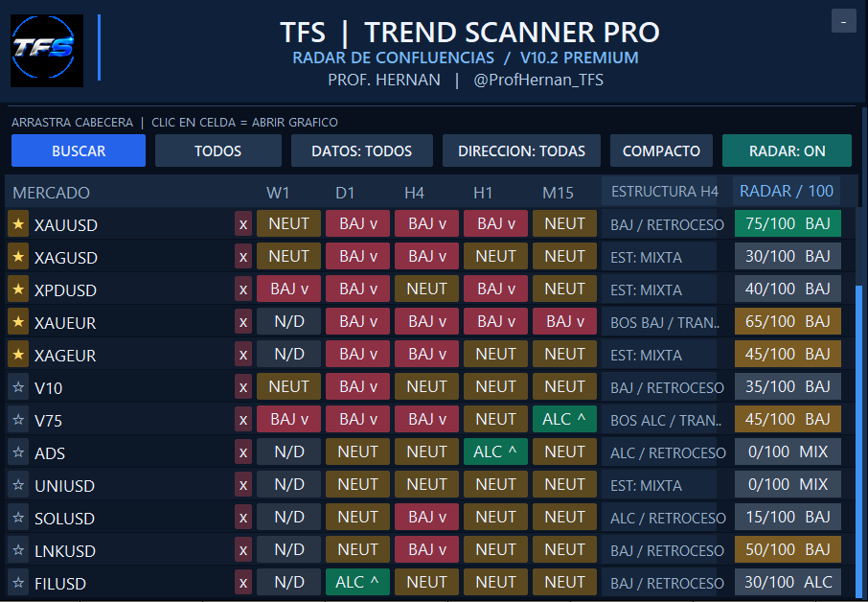Click the vertical scrollbar thumb
This screenshot has height=602, width=868.
click(x=859, y=440)
